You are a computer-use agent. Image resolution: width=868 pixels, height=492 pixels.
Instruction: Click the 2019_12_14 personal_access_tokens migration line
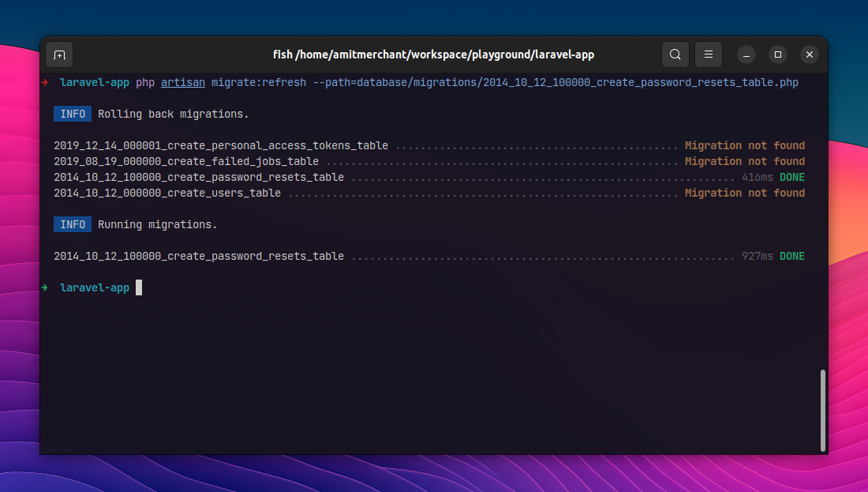coord(429,146)
